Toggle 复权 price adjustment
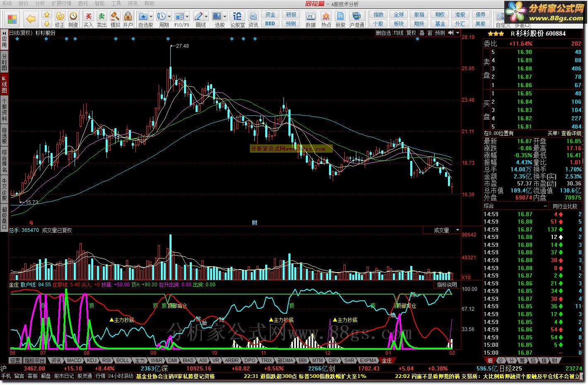Viewport: 588px width, 385px height. (411, 33)
